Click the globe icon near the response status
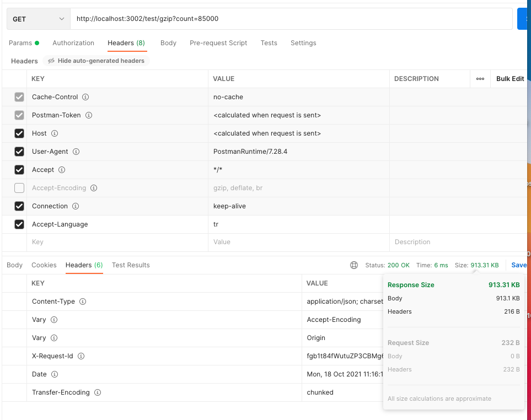Image resolution: width=531 pixels, height=420 pixels. coord(353,265)
